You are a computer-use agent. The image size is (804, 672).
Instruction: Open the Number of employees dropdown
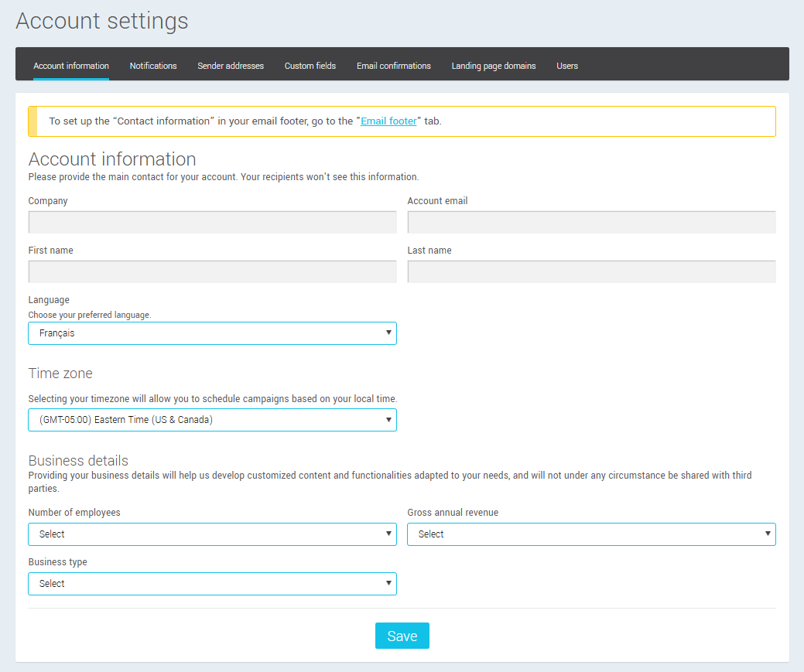click(x=212, y=534)
